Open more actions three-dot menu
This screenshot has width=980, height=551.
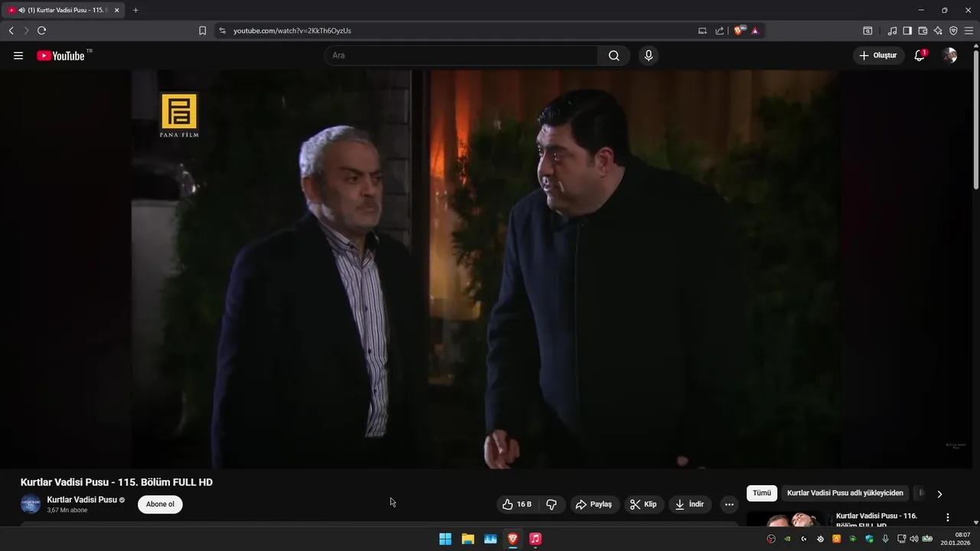coord(729,504)
